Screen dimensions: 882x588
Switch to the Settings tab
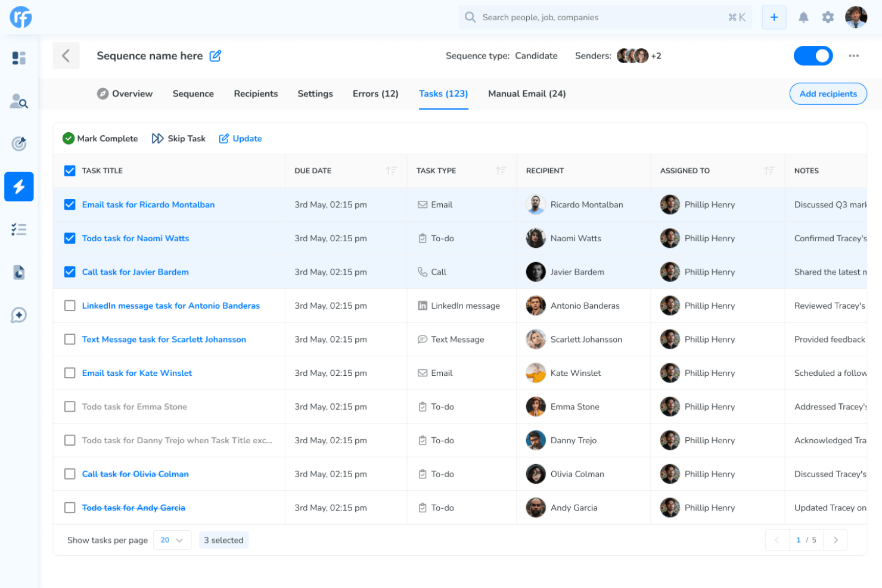point(315,94)
